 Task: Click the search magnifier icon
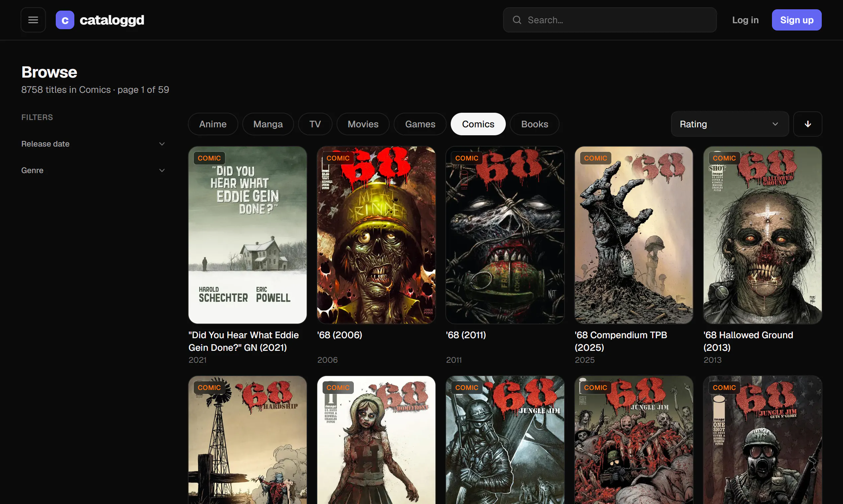point(517,20)
